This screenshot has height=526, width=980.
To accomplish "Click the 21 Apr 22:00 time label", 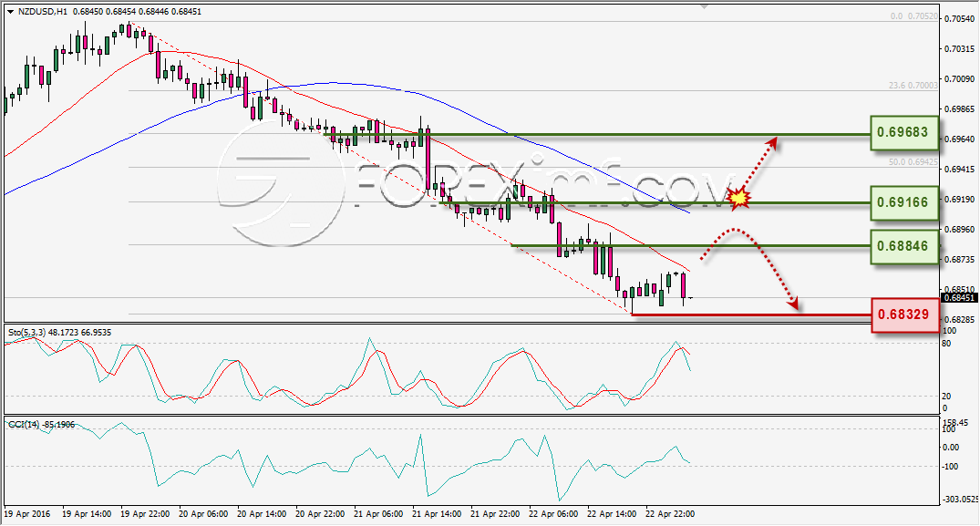I will pos(495,514).
